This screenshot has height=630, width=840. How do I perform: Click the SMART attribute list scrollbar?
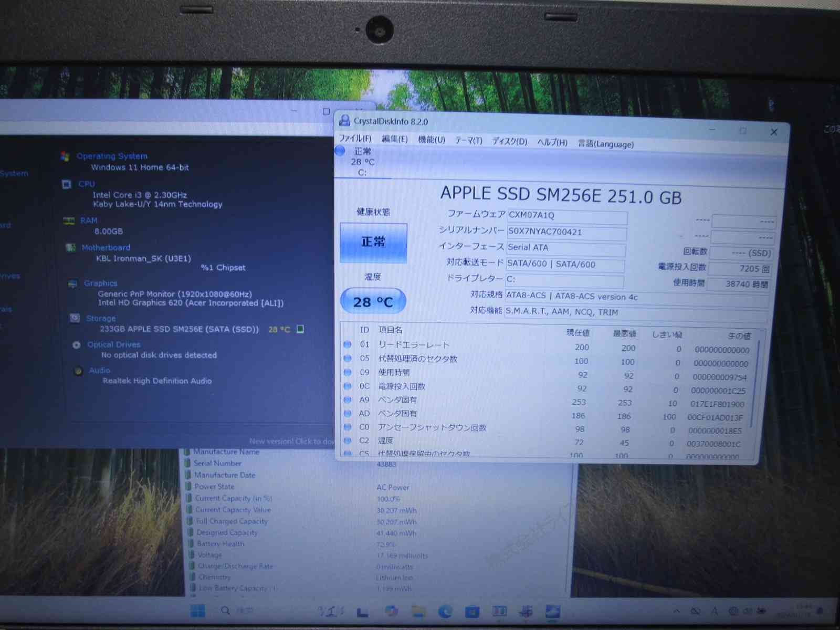click(x=757, y=383)
